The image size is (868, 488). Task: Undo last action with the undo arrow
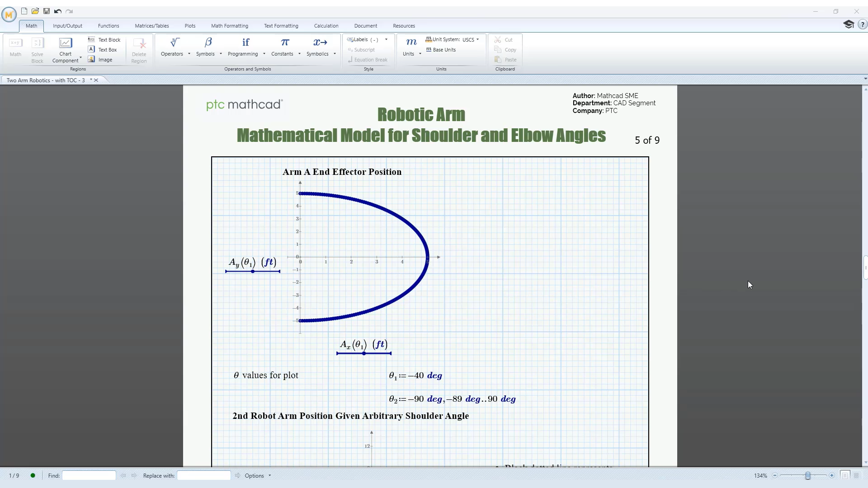pos(58,11)
